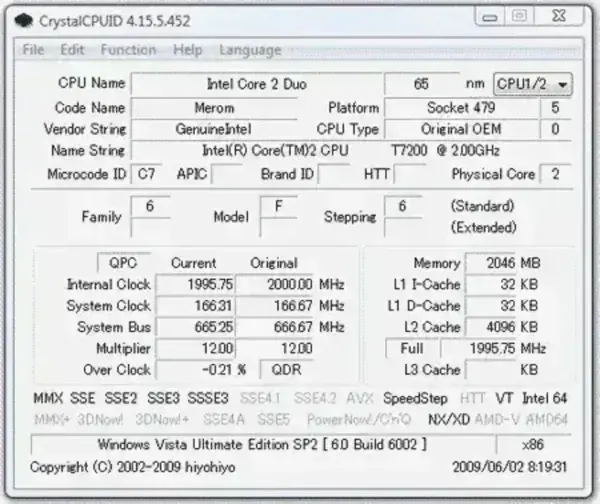Click the empty HTT field
Image resolution: width=600 pixels, height=504 pixels.
tap(409, 175)
